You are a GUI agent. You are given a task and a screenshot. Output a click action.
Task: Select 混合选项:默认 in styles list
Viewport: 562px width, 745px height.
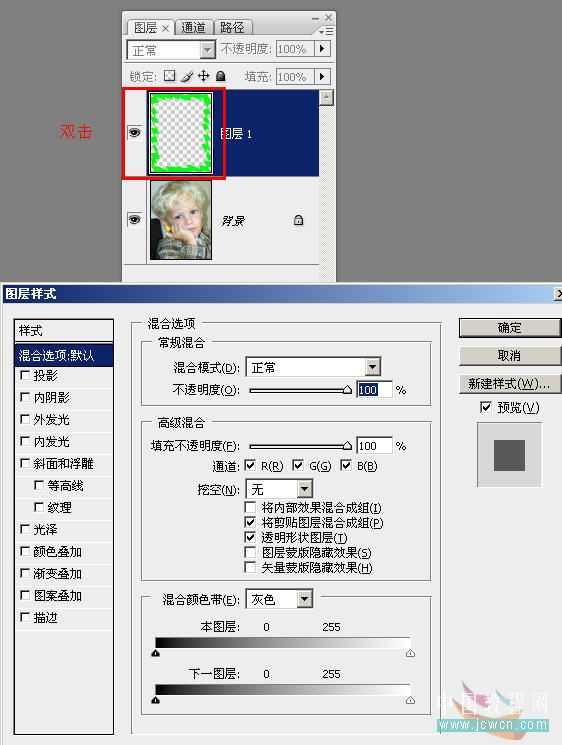64,355
